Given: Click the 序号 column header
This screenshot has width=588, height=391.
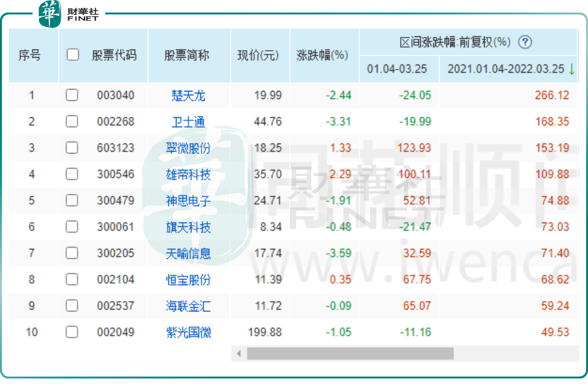Looking at the screenshot, I should (29, 55).
